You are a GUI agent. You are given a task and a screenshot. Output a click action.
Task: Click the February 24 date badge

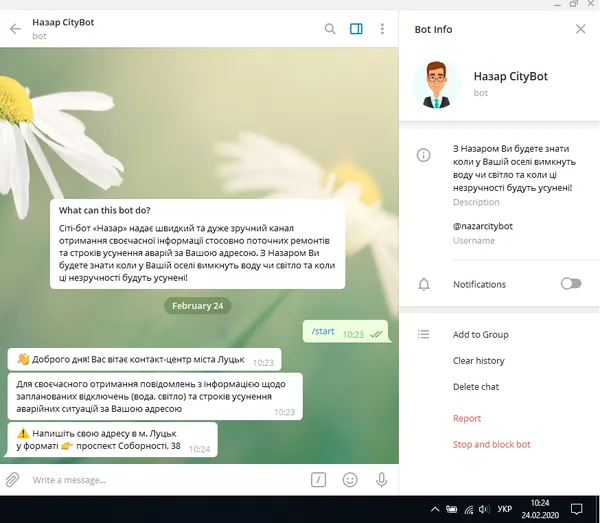[x=197, y=306]
